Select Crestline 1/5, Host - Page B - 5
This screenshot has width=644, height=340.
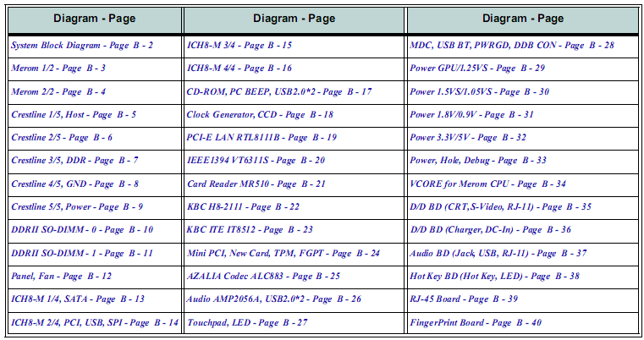click(74, 114)
